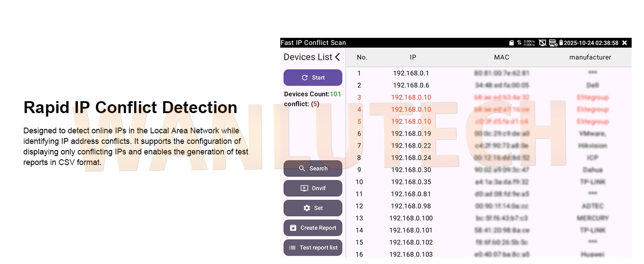
Task: Select the Search magnifier icon
Action: pyautogui.click(x=302, y=169)
